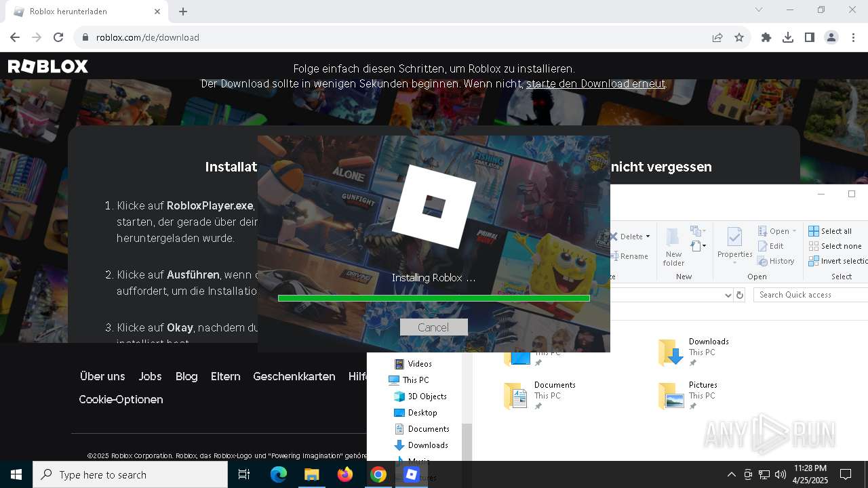Go back in Chrome
This screenshot has height=488, width=868.
click(15, 37)
